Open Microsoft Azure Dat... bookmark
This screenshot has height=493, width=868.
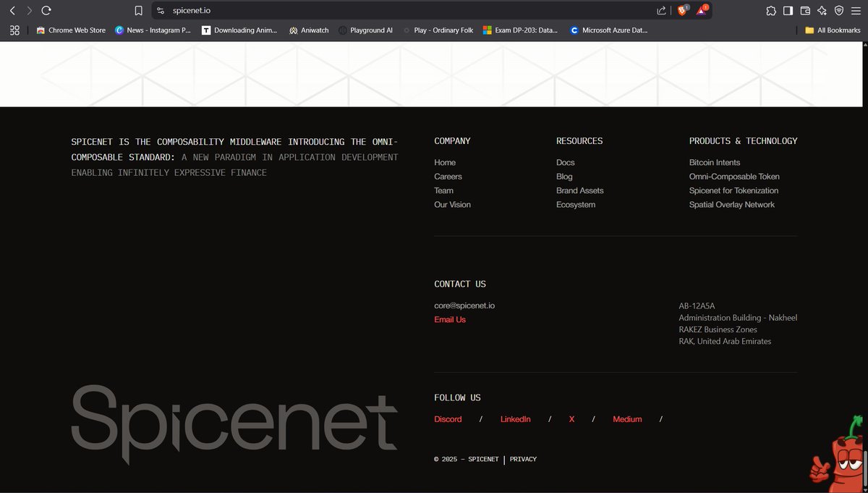click(x=608, y=30)
